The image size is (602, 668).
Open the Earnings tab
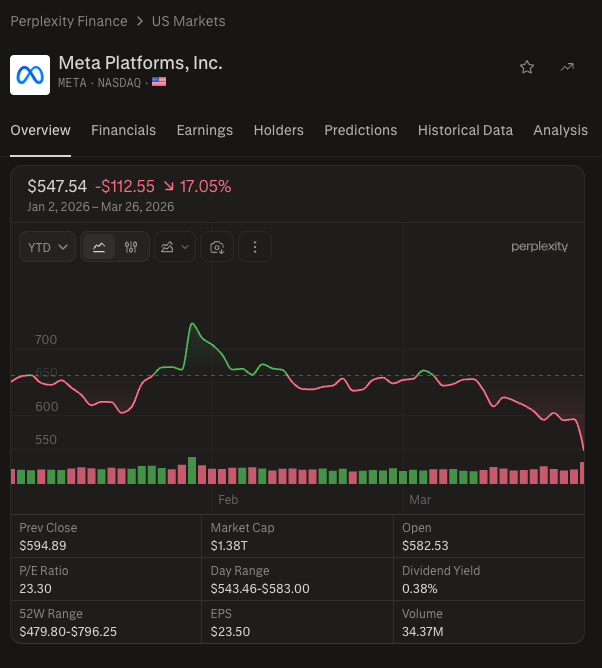click(x=205, y=130)
